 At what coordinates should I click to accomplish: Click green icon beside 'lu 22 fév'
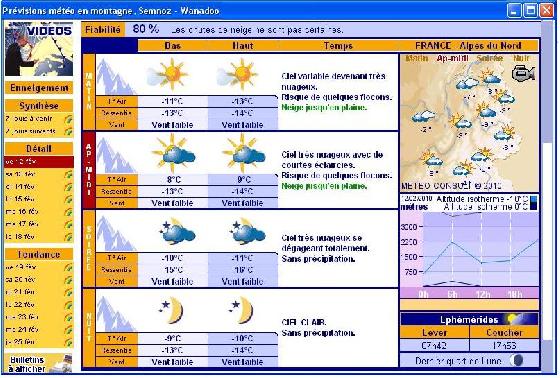[x=68, y=304]
